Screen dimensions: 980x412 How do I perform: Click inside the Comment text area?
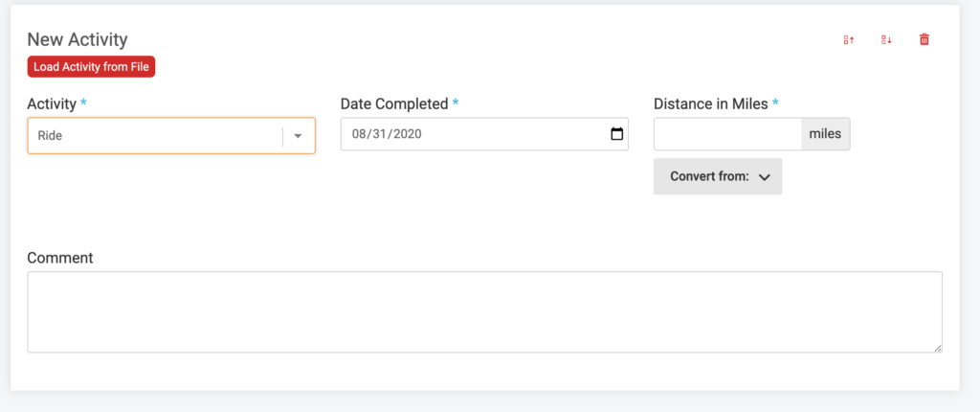point(484,311)
